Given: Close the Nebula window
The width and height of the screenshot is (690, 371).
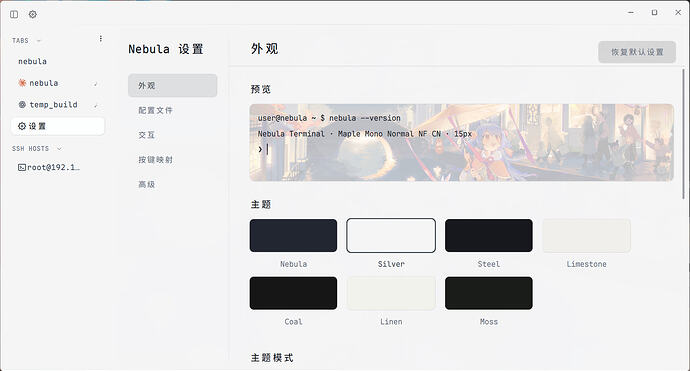Looking at the screenshot, I should point(678,13).
